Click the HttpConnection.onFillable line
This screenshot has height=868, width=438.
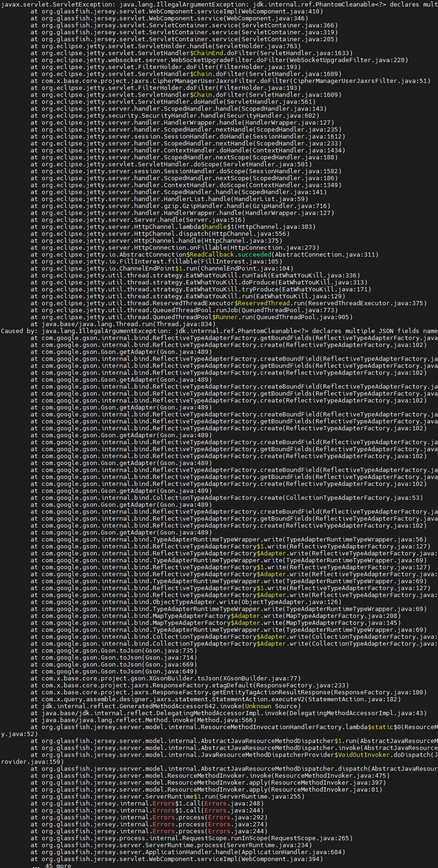click(175, 247)
